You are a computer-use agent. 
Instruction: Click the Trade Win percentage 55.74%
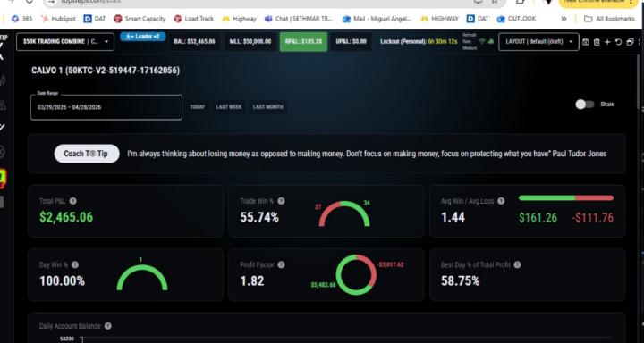(259, 217)
